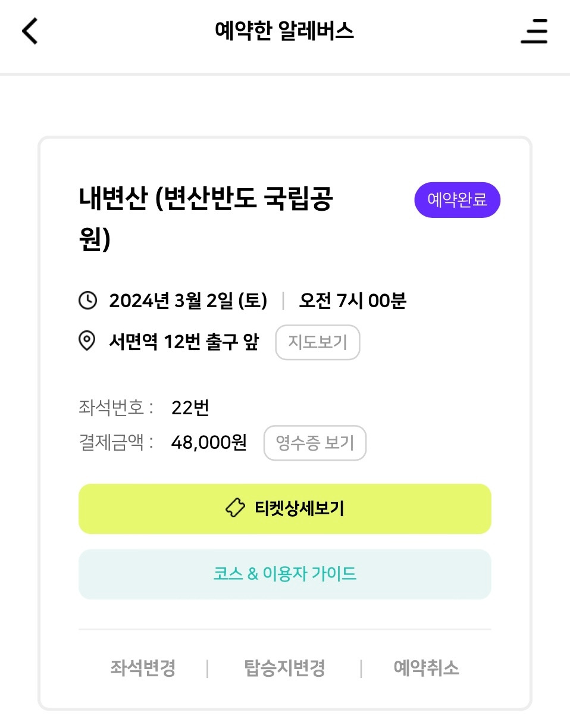
Task: Open 티켓상세보기 ticket details
Action: click(x=285, y=509)
